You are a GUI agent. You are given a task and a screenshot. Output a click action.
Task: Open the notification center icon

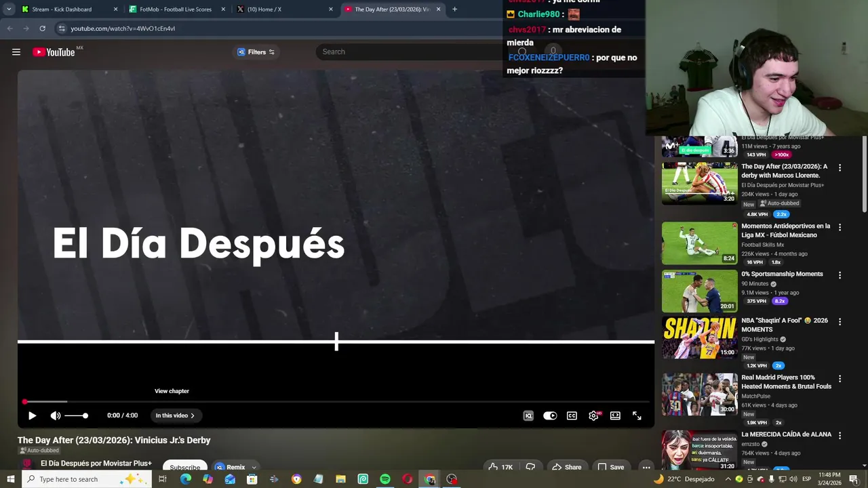854,479
